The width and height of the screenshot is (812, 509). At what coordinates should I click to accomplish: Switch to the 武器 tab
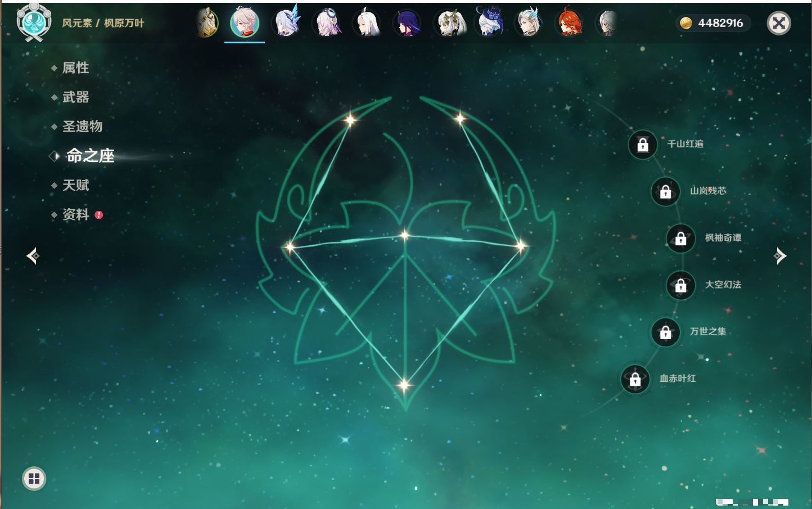tap(75, 97)
